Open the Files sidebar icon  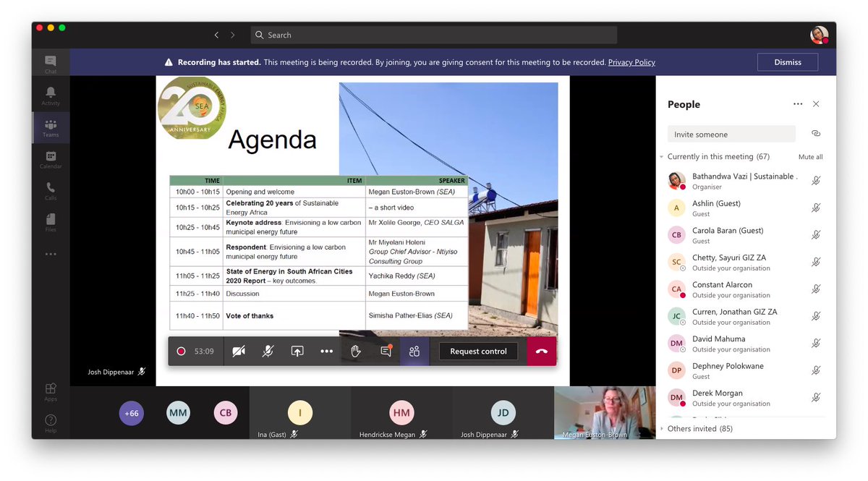click(51, 222)
